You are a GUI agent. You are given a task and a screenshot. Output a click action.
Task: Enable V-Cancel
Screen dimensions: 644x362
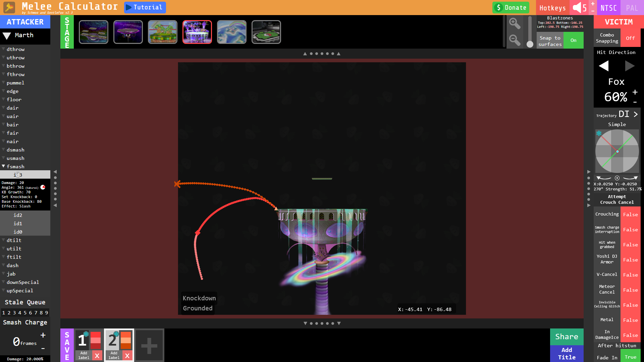coord(631,275)
